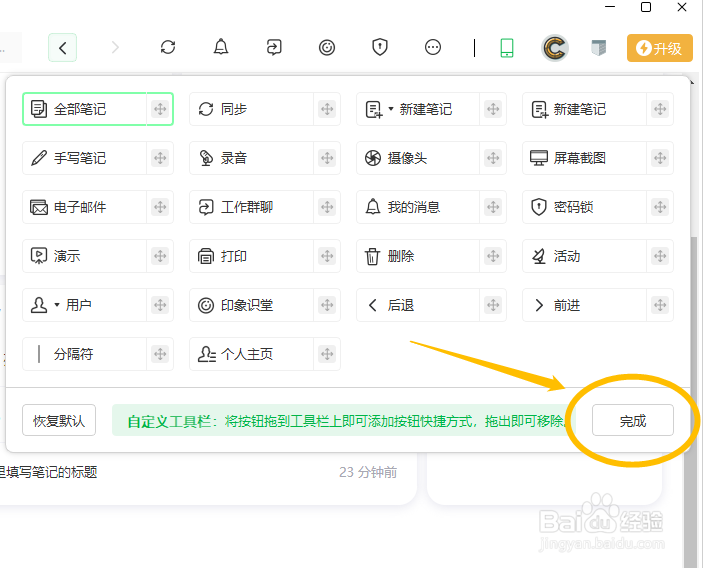
Task: Click the 恢复默认 restore defaults button
Action: coord(59,421)
